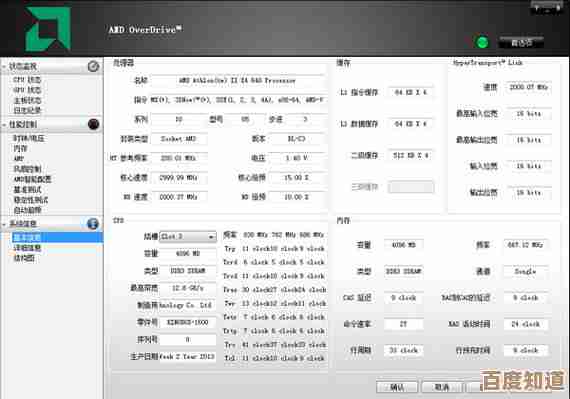Click the 核心倍频 15.00 X field
This screenshot has width=570, height=399.
click(297, 178)
